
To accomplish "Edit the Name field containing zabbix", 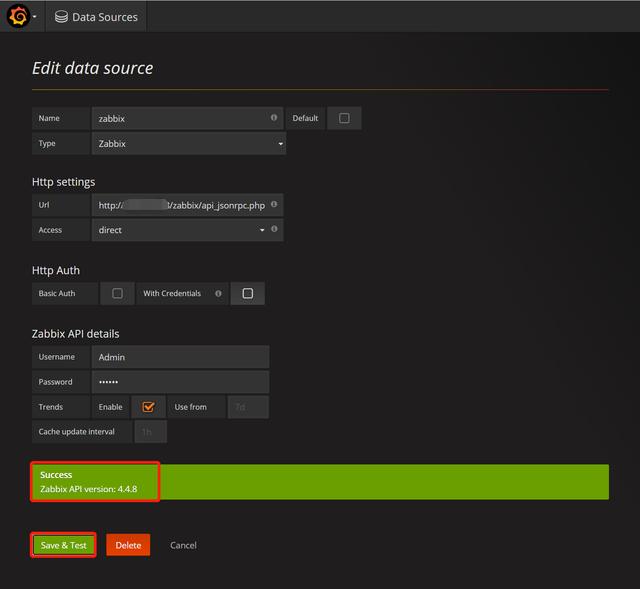I will coord(187,118).
